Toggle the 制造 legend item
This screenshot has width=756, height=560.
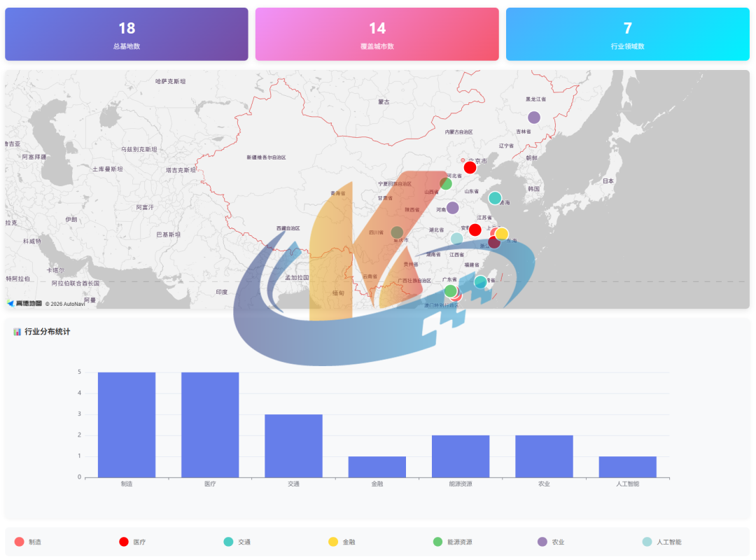[x=29, y=542]
